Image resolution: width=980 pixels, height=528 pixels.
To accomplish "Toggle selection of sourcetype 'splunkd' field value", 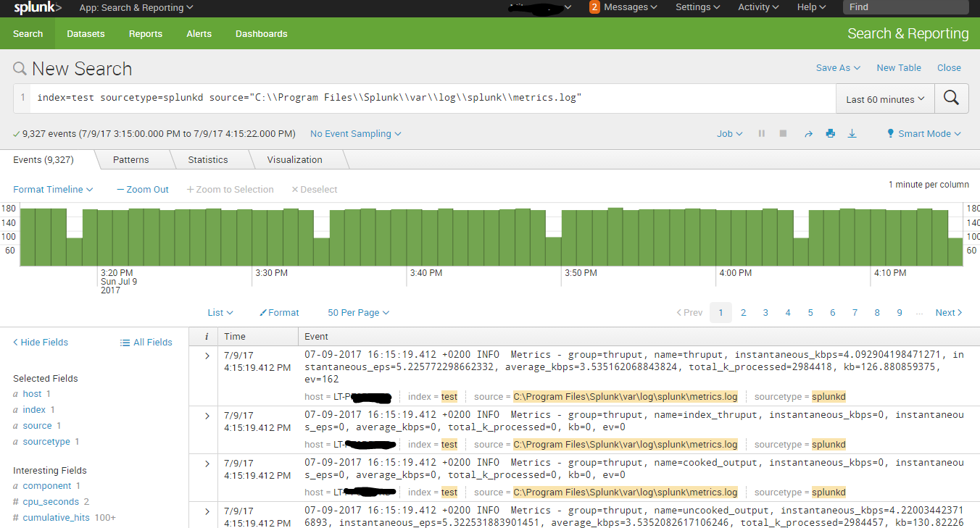I will pyautogui.click(x=829, y=396).
